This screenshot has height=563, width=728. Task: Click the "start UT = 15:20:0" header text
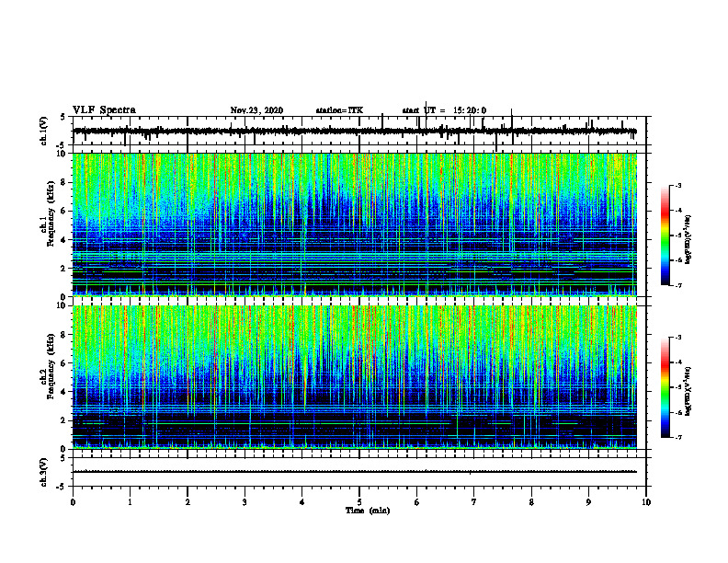point(444,110)
